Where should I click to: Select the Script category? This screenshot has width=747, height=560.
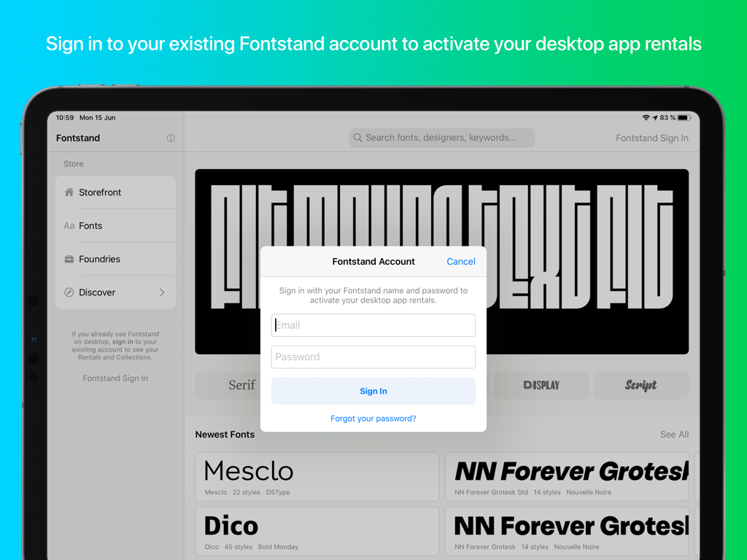[x=640, y=385]
